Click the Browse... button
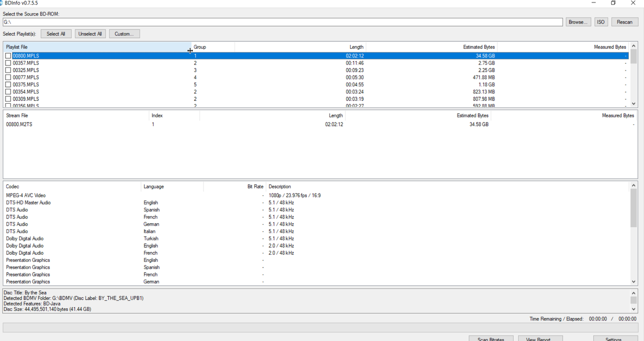644x341 pixels. click(x=578, y=22)
